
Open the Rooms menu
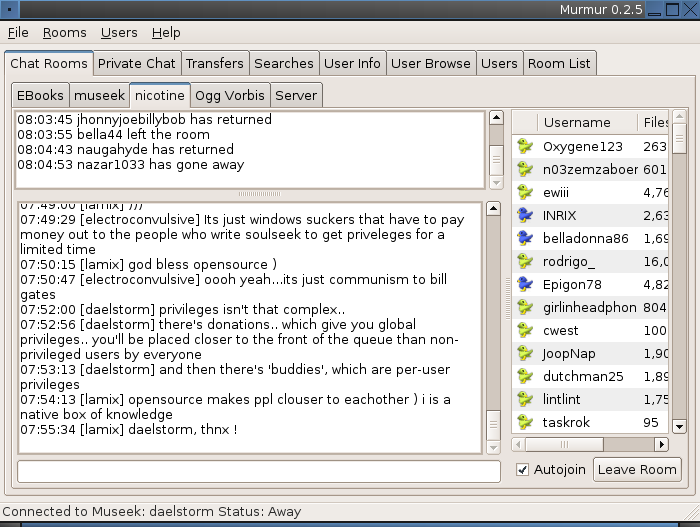[x=64, y=33]
